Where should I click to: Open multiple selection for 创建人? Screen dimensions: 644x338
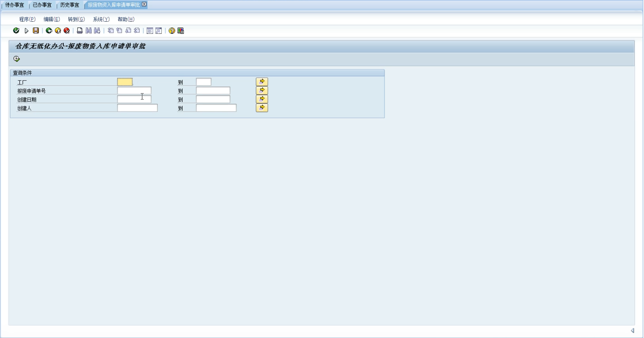[262, 108]
